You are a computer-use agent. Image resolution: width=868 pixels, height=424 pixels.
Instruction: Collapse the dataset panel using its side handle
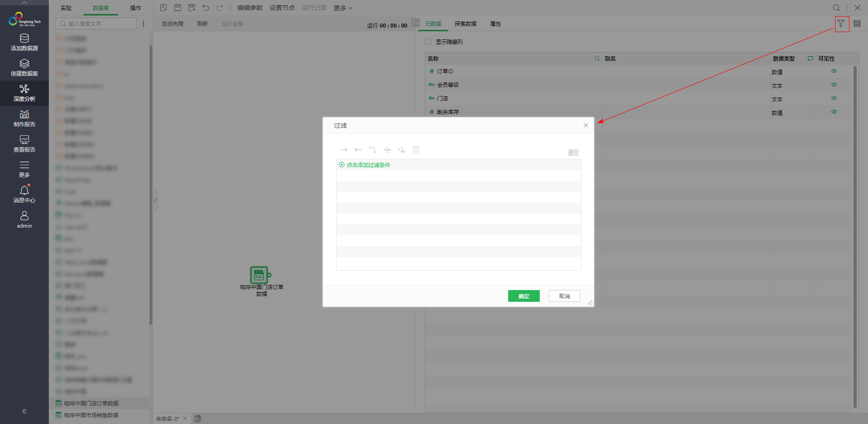155,200
